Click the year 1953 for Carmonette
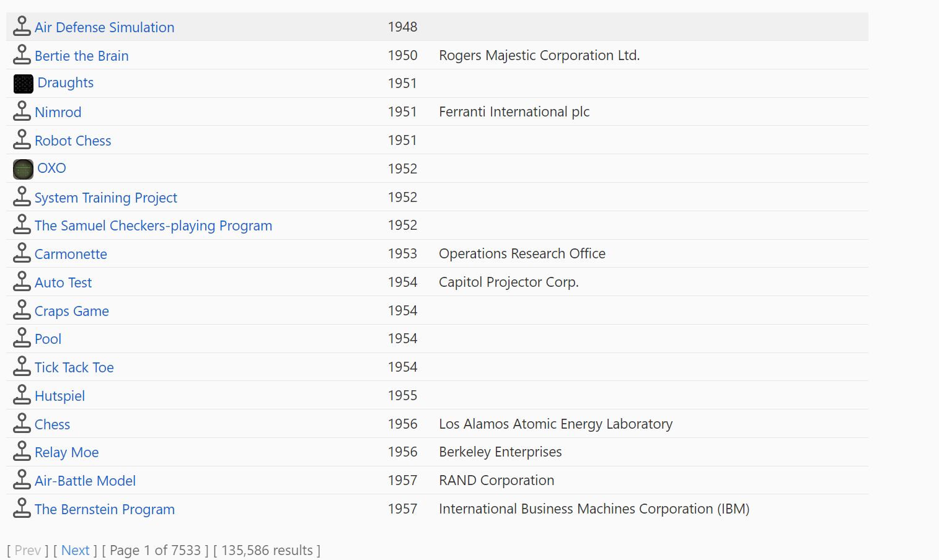Image resolution: width=939 pixels, height=560 pixels. click(403, 253)
